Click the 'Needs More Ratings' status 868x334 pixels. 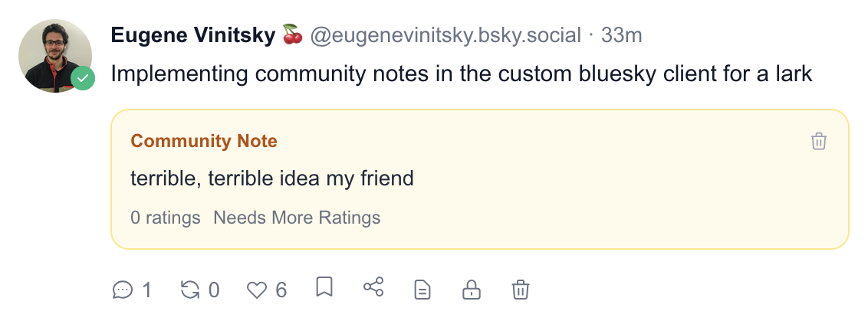pos(297,218)
